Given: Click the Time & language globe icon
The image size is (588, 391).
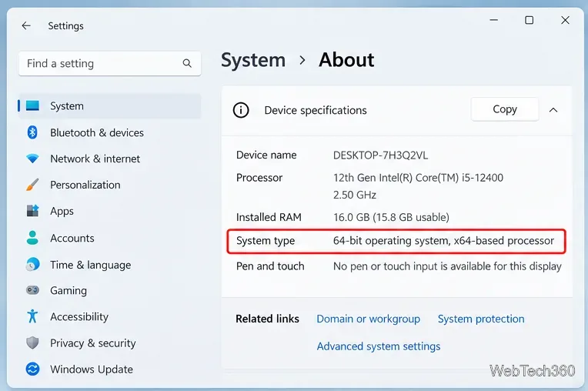Looking at the screenshot, I should (32, 265).
